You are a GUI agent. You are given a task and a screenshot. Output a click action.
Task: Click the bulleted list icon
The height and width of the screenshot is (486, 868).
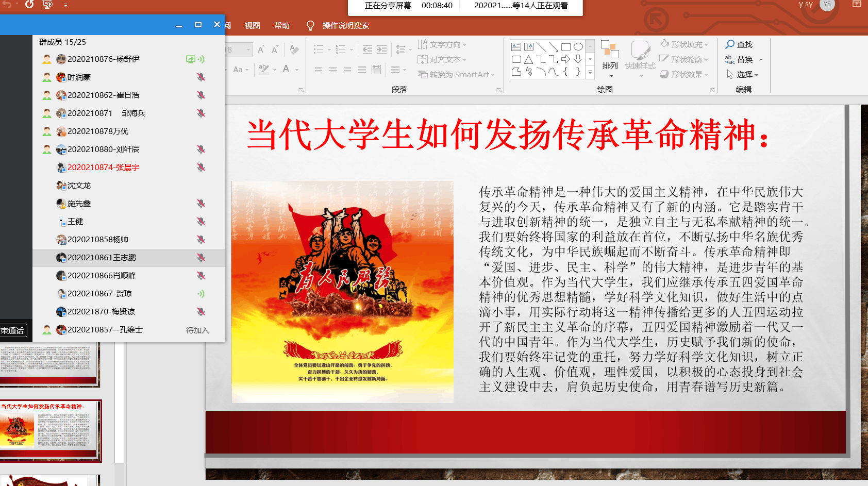pyautogui.click(x=319, y=49)
